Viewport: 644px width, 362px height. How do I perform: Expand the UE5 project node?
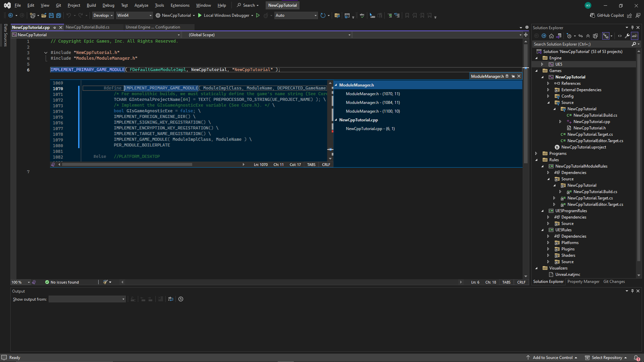click(x=542, y=64)
